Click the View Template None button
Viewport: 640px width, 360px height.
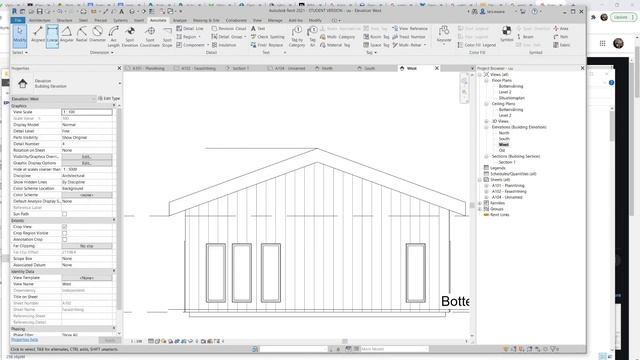click(87, 278)
